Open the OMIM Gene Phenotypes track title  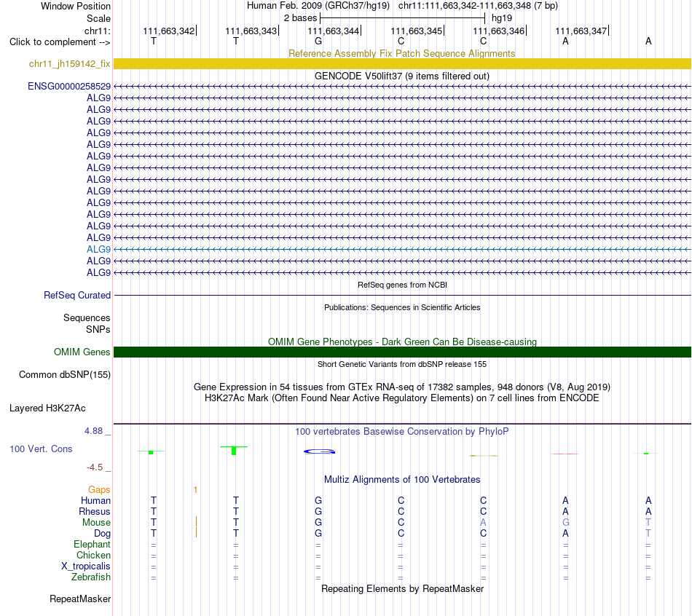(402, 342)
